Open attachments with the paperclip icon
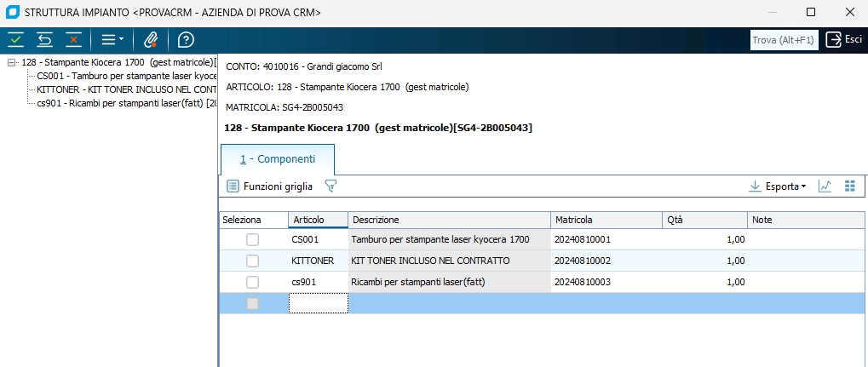Image resolution: width=868 pixels, height=367 pixels. coord(150,39)
